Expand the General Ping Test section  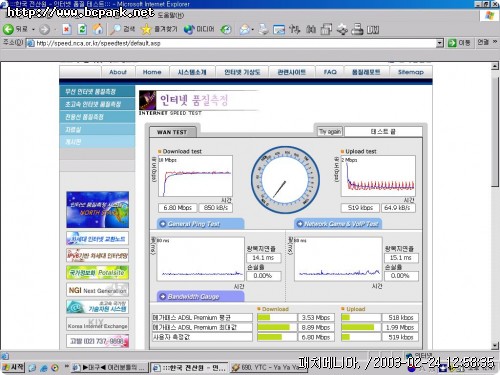click(x=200, y=224)
